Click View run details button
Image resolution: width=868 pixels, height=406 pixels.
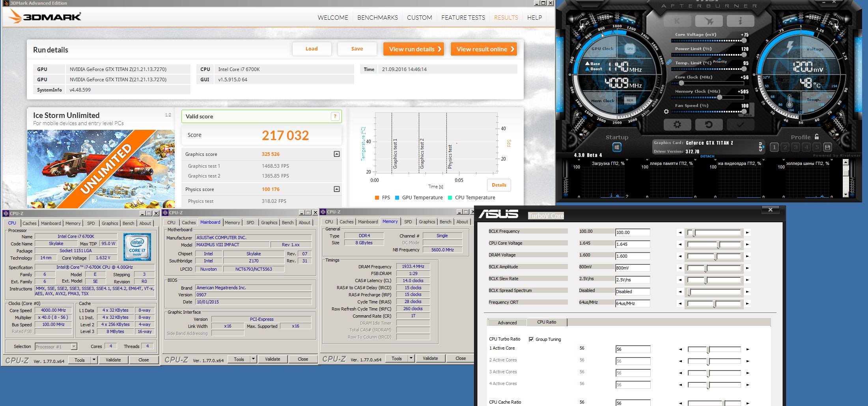point(414,49)
